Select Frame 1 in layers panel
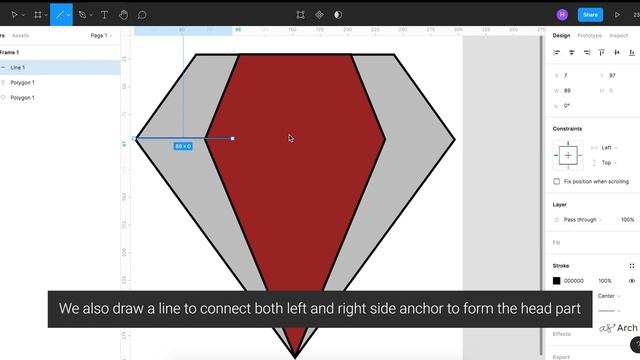The width and height of the screenshot is (640, 360). [9, 52]
